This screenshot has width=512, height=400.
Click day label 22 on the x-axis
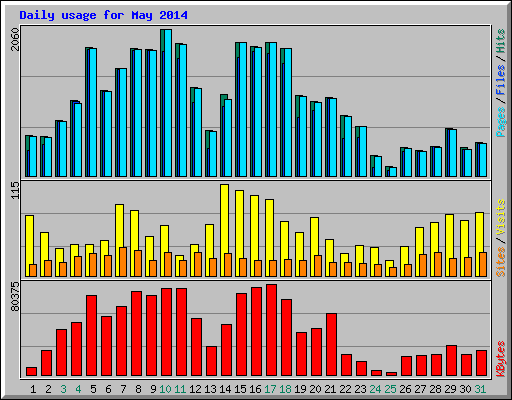pyautogui.click(x=345, y=389)
